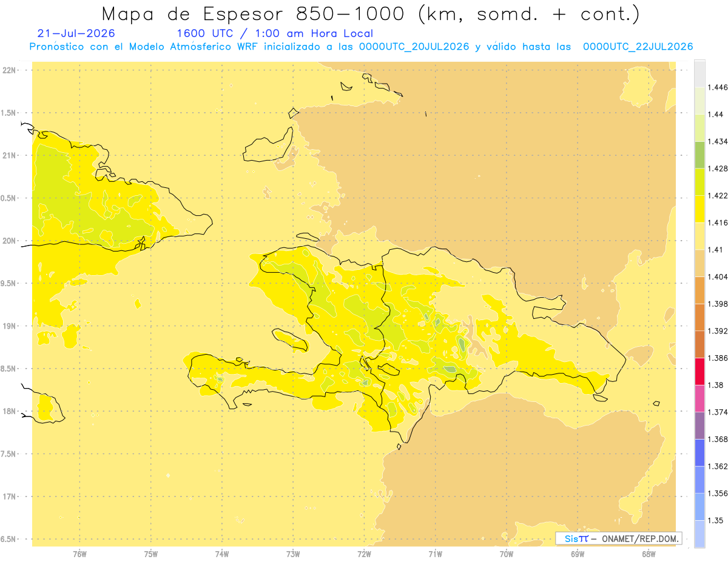Click the "19N" latitude label
The height and width of the screenshot is (562, 728).
click(x=8, y=326)
